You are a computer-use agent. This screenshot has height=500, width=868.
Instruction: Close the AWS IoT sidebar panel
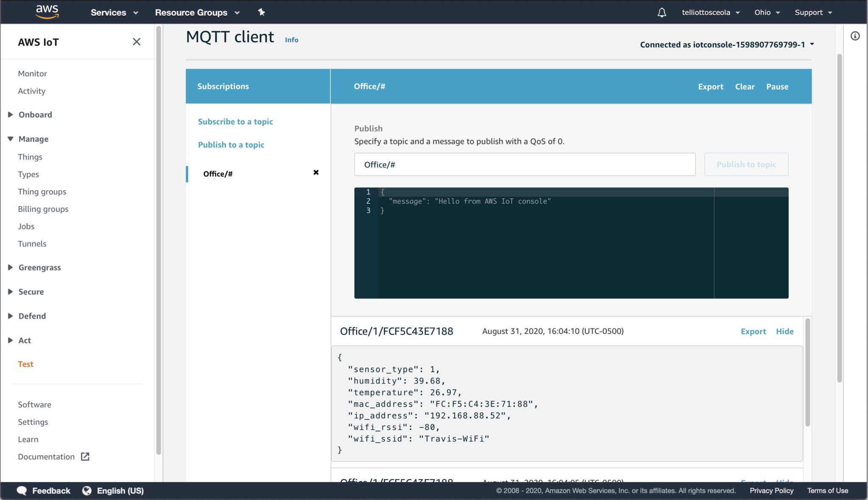click(136, 42)
